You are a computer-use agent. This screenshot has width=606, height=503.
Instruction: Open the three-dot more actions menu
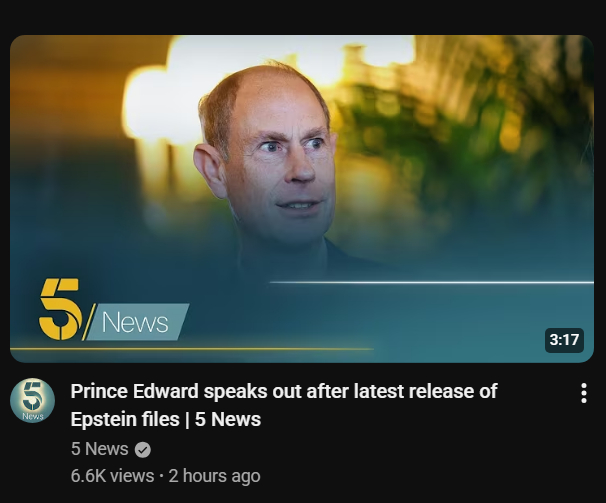pos(584,393)
